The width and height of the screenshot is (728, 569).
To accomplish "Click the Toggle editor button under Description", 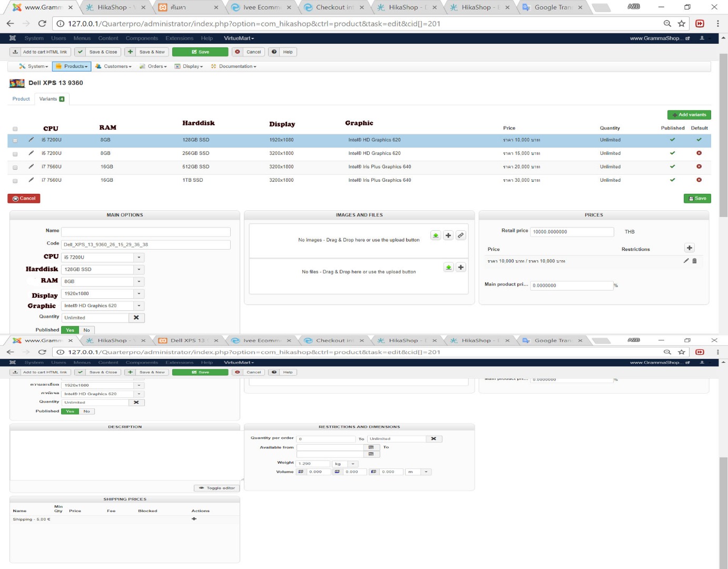I will pos(217,488).
